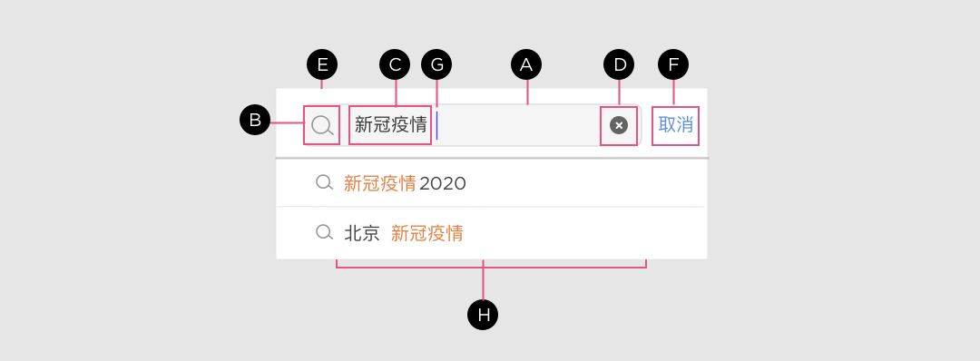Select the 新冠疫情 2020 suggestion

click(x=491, y=183)
